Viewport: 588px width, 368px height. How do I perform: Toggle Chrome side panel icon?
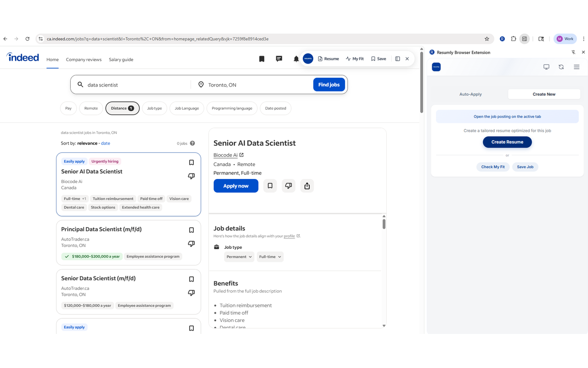(525, 39)
